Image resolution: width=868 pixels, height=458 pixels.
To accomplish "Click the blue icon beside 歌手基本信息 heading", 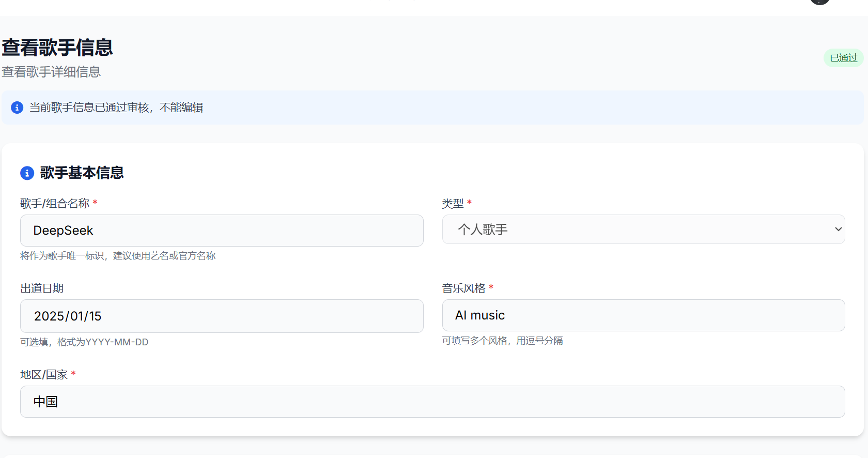I will pos(27,173).
